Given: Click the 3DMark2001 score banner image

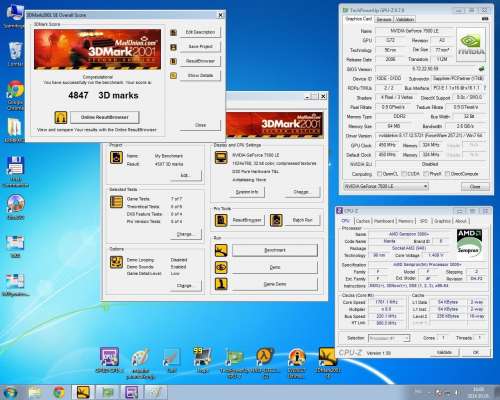Looking at the screenshot, I should pyautogui.click(x=98, y=49).
